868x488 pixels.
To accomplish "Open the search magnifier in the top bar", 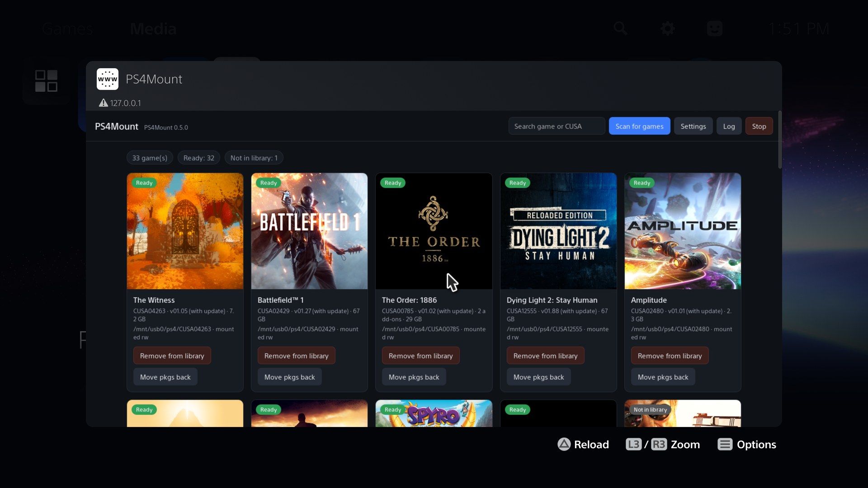I will tap(621, 28).
